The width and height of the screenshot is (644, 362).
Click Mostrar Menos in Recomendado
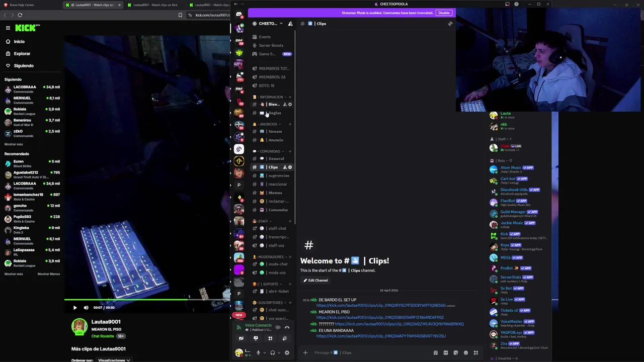(x=49, y=274)
